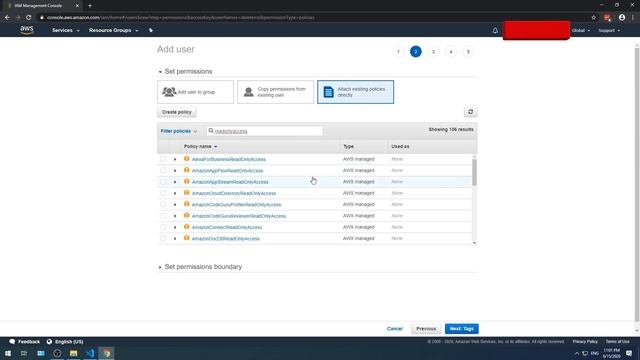
Task: Click the pin shortcut icon in the AWS header
Action: tap(151, 30)
